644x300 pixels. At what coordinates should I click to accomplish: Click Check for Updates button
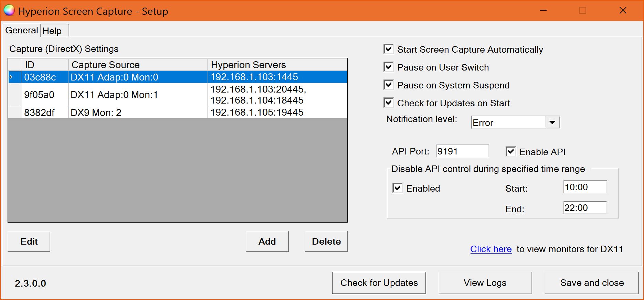coord(379,283)
